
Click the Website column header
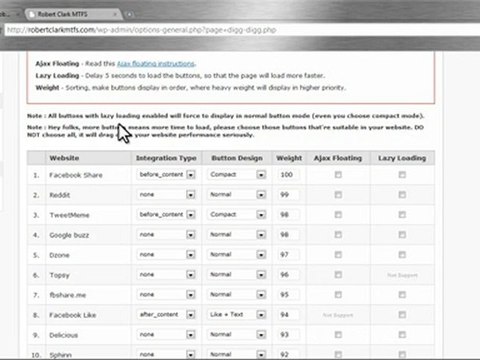64,158
